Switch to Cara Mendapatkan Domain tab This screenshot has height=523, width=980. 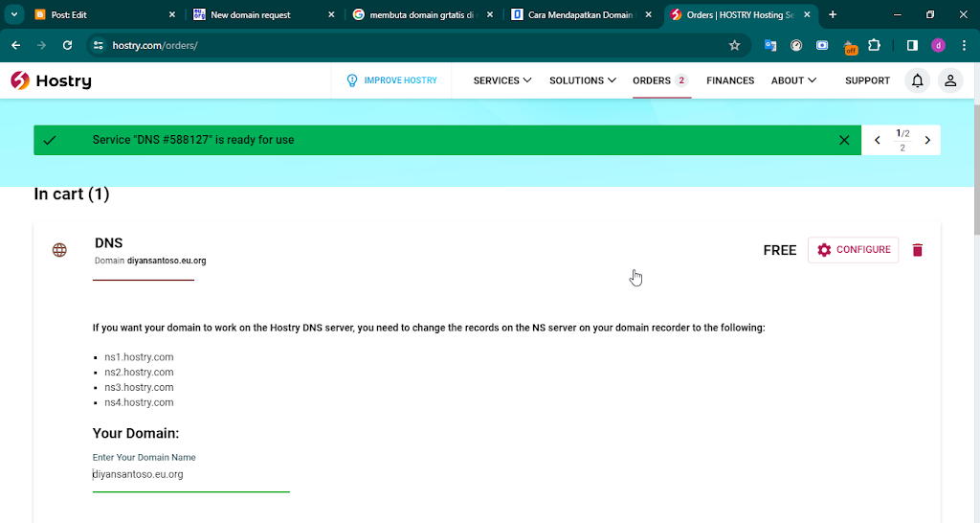(581, 14)
